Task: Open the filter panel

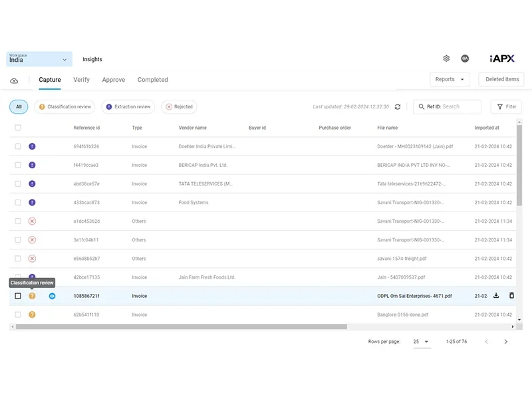Action: 506,106
